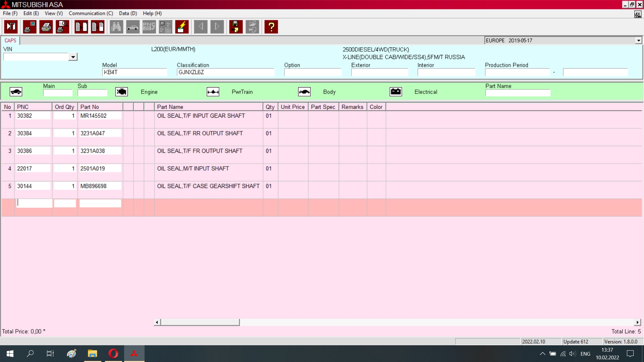Click the Part Name search field
Screen dimensions: 644x362
point(518,93)
